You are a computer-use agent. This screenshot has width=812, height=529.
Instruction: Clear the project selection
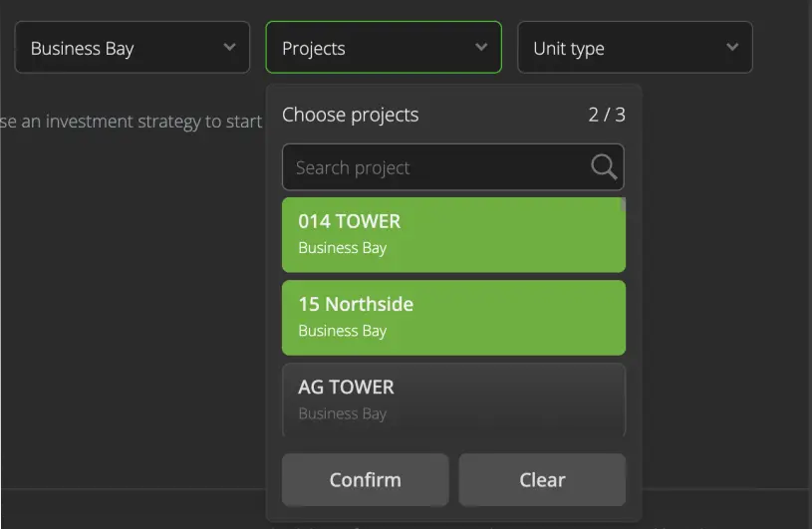coord(542,480)
